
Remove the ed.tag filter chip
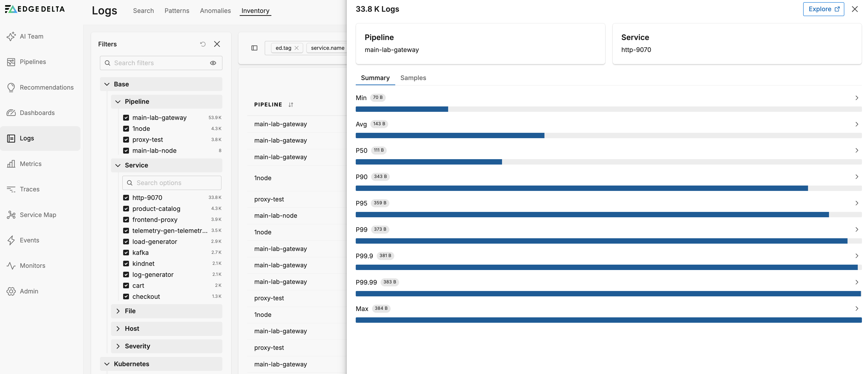(296, 48)
